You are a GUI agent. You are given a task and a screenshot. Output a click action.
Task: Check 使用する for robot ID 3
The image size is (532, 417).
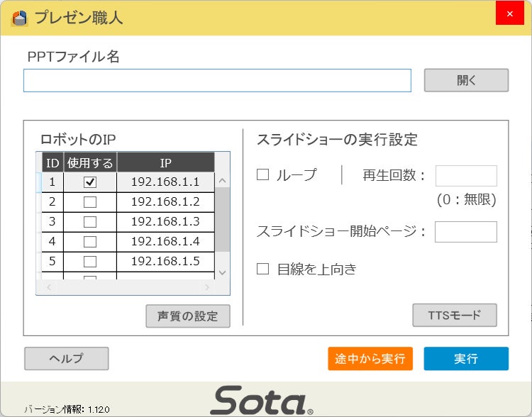90,222
